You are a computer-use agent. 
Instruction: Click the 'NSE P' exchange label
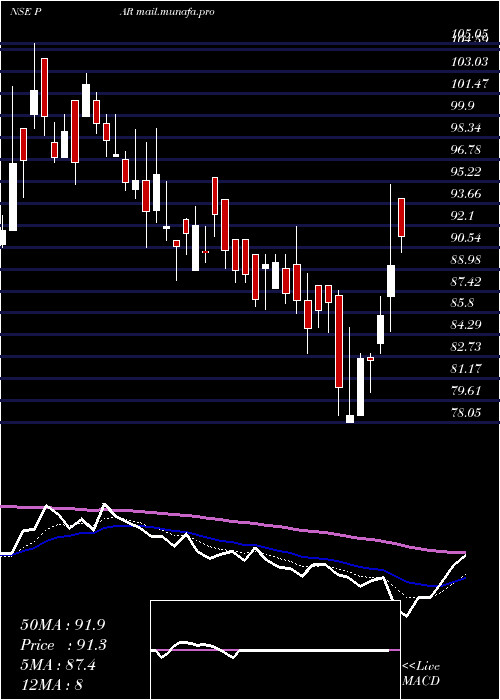26,12
